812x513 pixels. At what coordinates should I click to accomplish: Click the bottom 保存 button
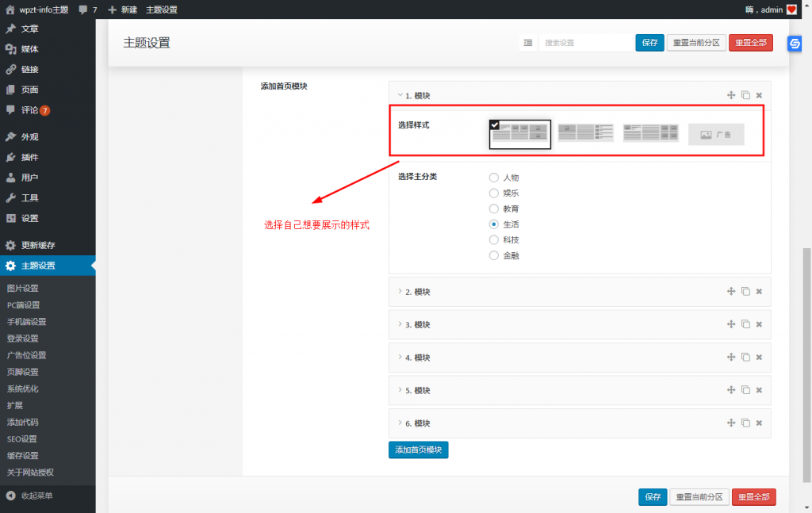[x=653, y=497]
